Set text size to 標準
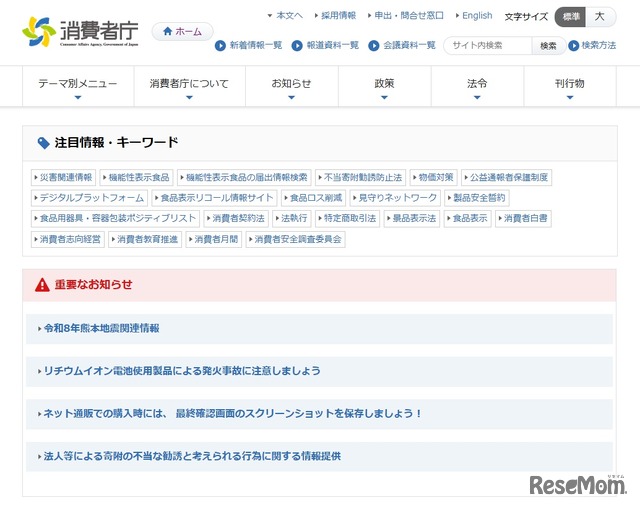This screenshot has height=508, width=640. 570,17
